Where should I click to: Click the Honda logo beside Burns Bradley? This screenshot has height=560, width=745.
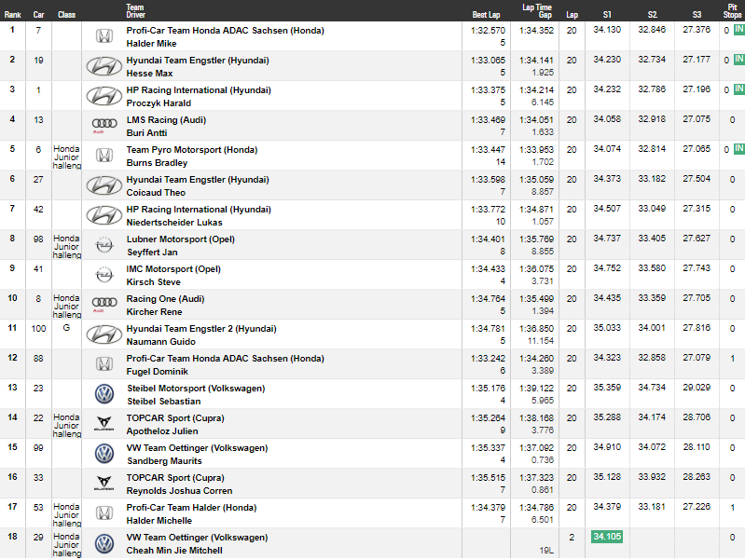click(104, 156)
